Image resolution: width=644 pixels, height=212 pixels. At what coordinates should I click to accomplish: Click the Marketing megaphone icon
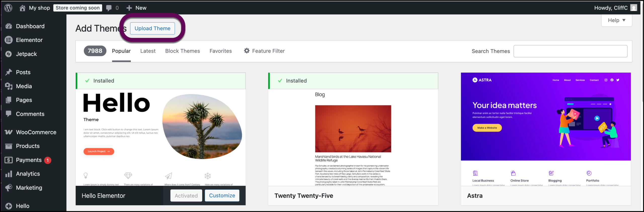tap(9, 188)
